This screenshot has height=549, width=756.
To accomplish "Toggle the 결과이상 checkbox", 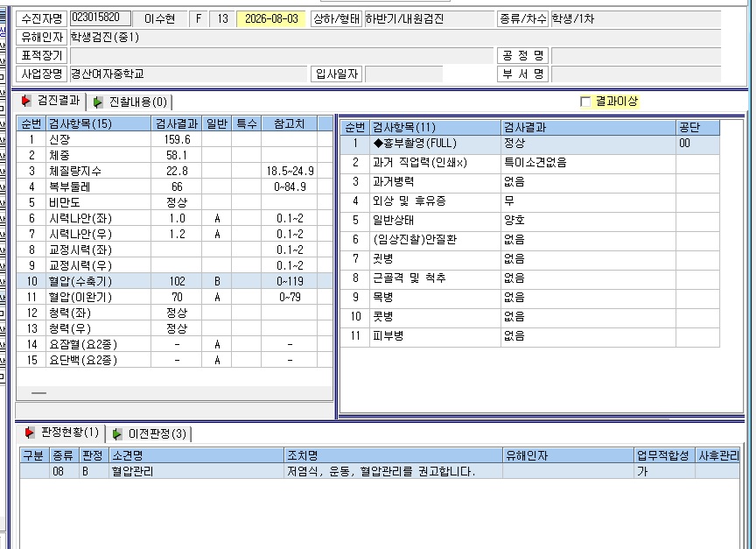I will (x=585, y=102).
